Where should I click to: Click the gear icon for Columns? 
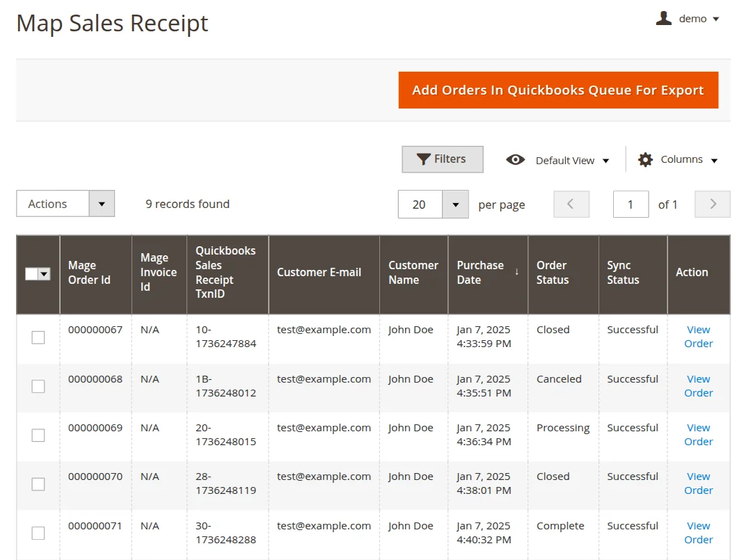645,160
